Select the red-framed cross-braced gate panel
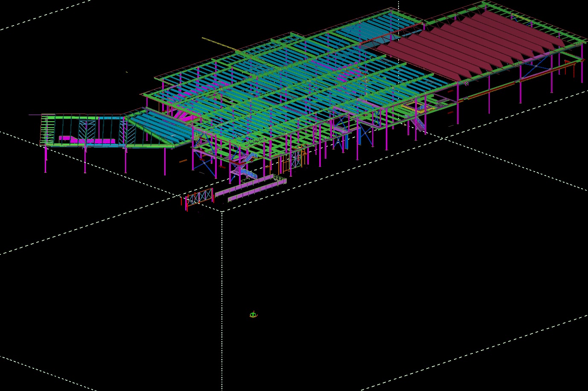Viewport: 588px width, 391px height. click(200, 198)
